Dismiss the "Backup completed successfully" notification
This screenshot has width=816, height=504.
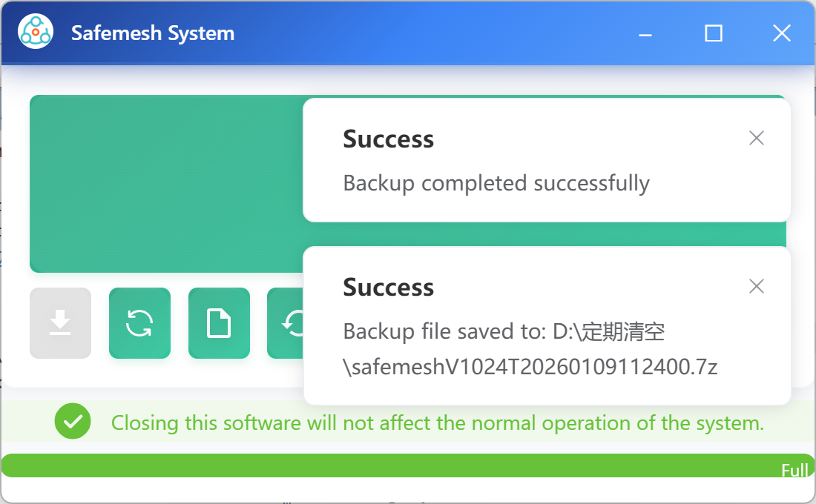(x=756, y=138)
